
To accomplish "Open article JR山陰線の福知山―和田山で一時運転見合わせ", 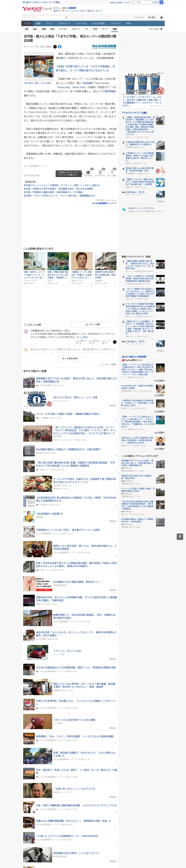I will (x=68, y=449).
